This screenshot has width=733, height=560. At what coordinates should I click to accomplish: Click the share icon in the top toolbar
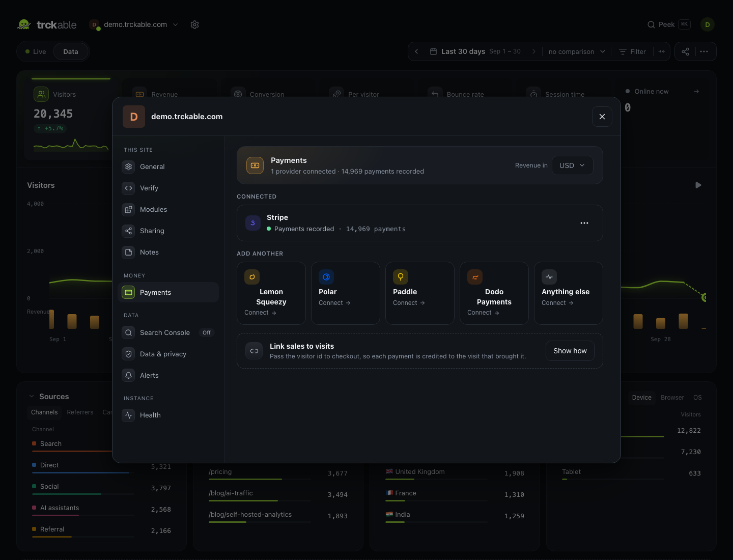point(686,51)
